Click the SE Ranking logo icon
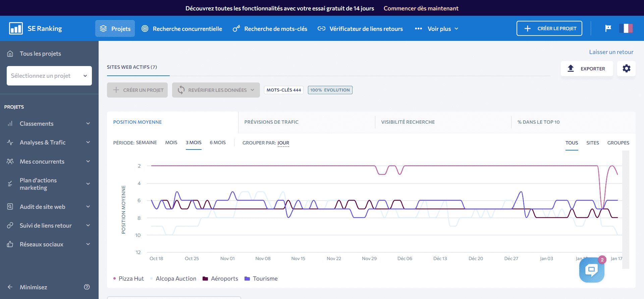The width and height of the screenshot is (644, 299). [x=16, y=28]
